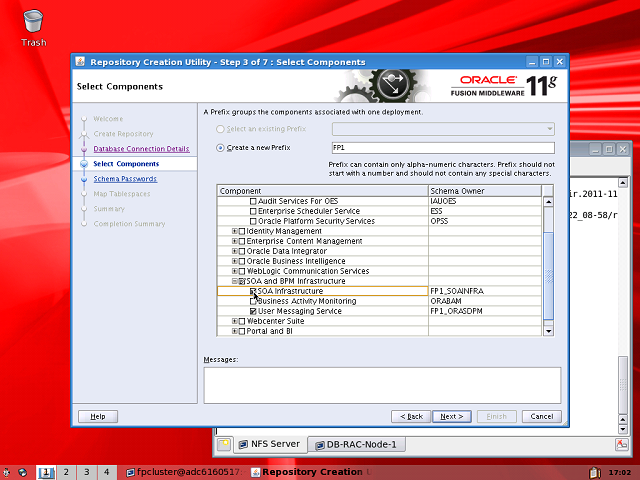Click the new tab icon beside NFS Server

point(224,444)
